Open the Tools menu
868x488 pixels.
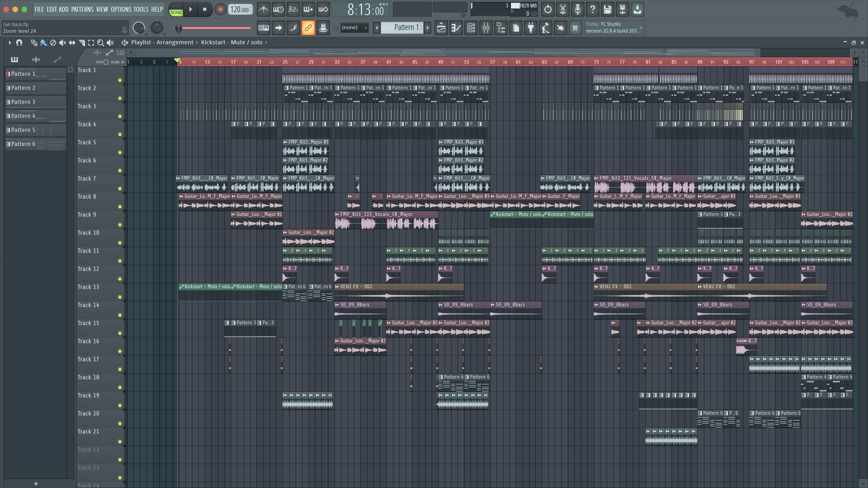141,9
